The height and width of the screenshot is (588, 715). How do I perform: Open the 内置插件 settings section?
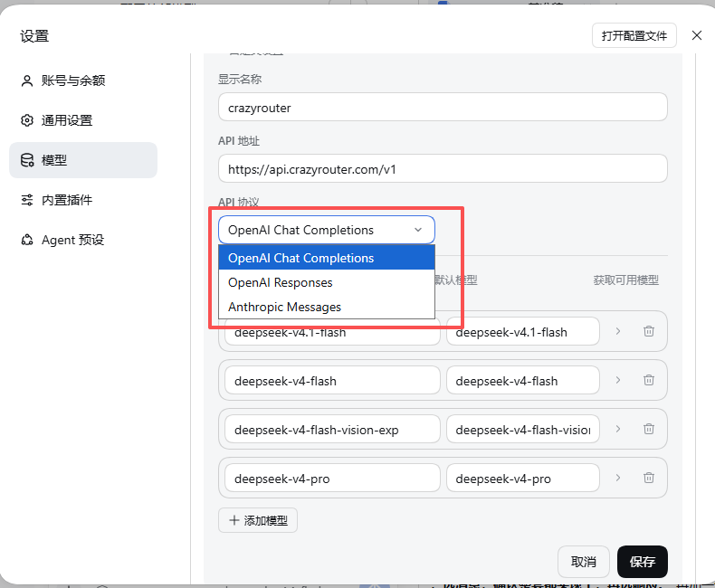click(83, 200)
